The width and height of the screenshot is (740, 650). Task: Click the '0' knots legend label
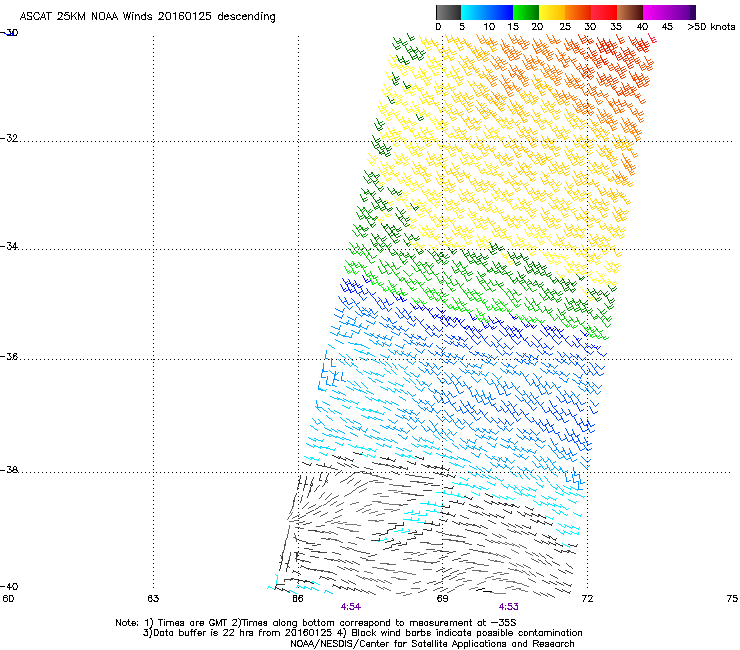click(438, 27)
